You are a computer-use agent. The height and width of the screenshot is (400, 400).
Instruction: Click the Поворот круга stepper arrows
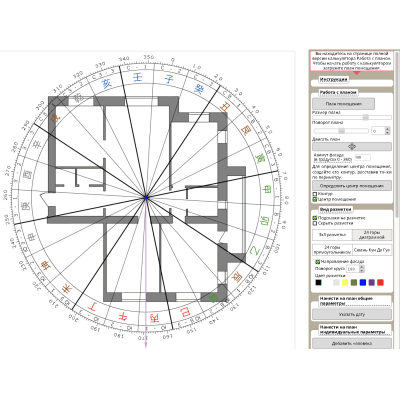(x=362, y=269)
